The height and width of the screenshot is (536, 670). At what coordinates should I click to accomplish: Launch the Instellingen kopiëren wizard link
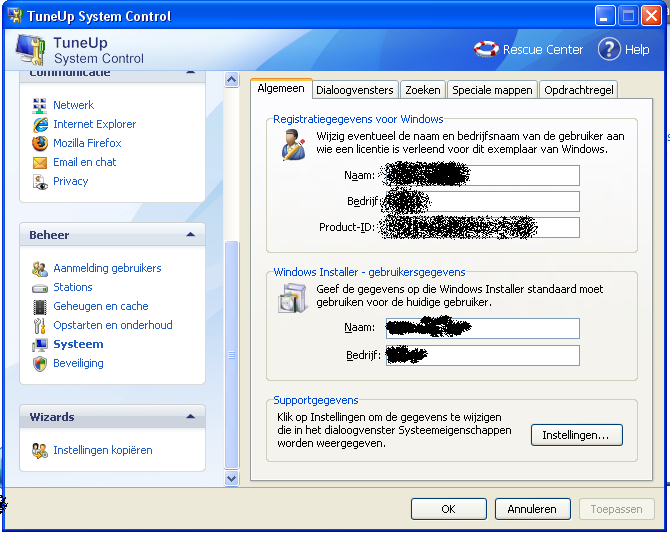pos(103,451)
